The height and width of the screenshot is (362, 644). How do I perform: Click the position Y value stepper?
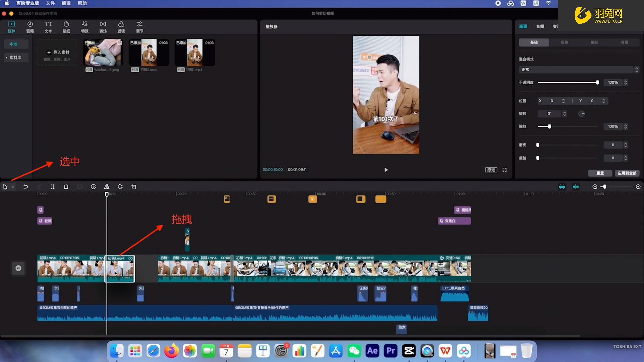click(604, 101)
